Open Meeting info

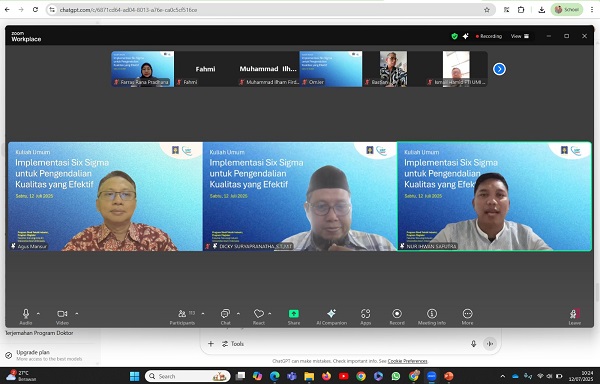(432, 316)
